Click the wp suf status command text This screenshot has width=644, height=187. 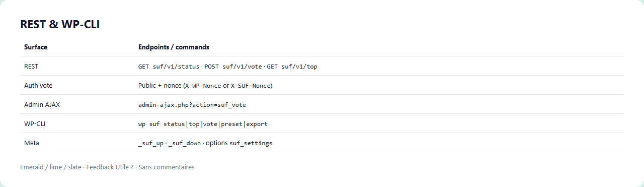tap(162, 124)
